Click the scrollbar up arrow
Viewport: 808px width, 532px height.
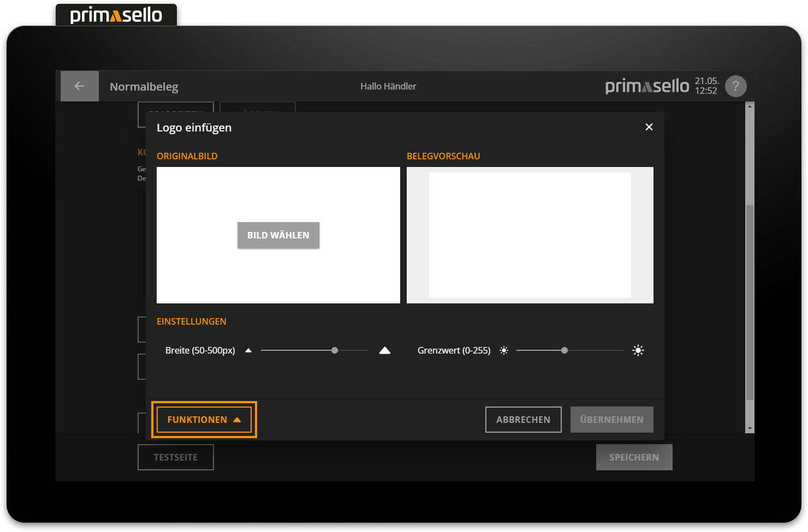(x=750, y=106)
